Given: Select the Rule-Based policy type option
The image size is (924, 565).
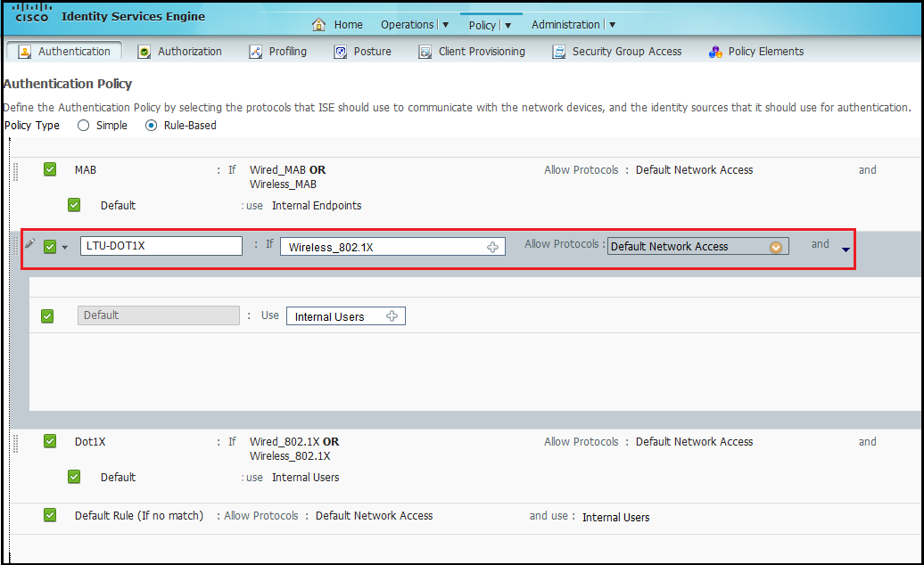Looking at the screenshot, I should [151, 126].
